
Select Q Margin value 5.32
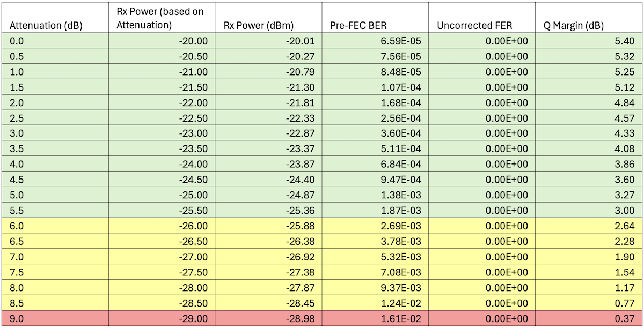(588, 56)
